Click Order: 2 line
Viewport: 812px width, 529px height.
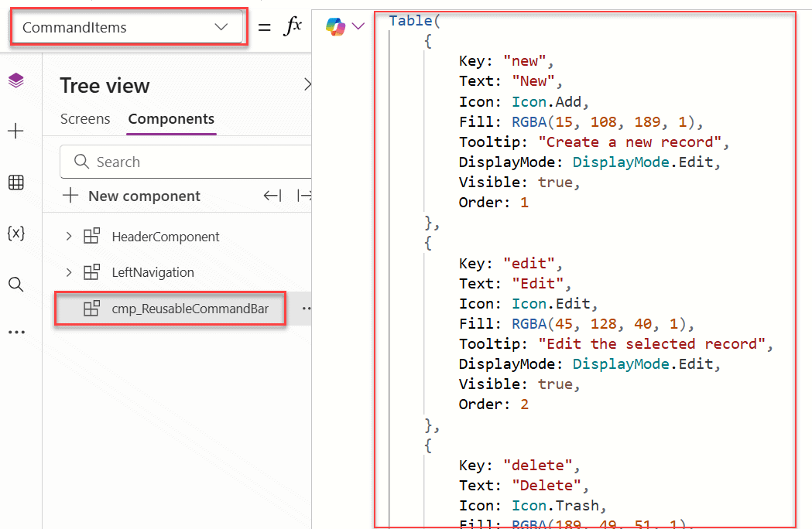pyautogui.click(x=494, y=404)
